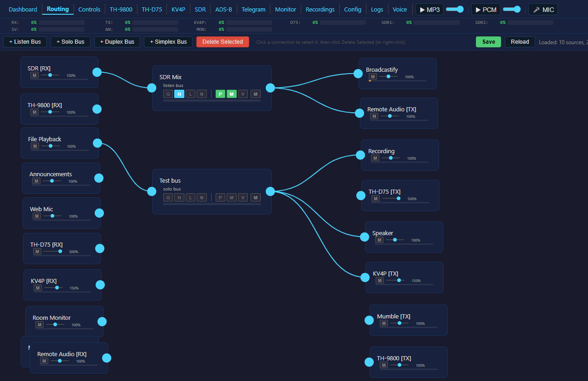Mute the TH-9800 [RX] source
The height and width of the screenshot is (381, 588).
point(34,112)
